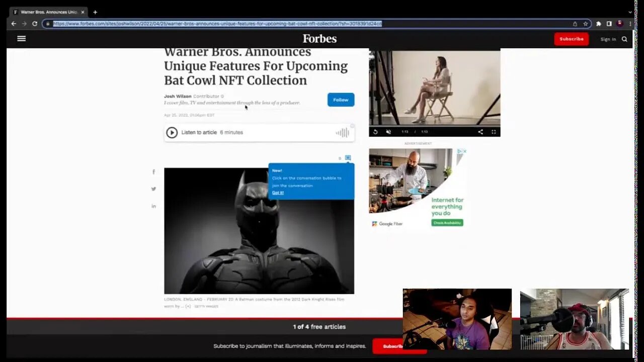The width and height of the screenshot is (644, 362).
Task: Click '1 of 4 free articles' text
Action: [x=319, y=327]
